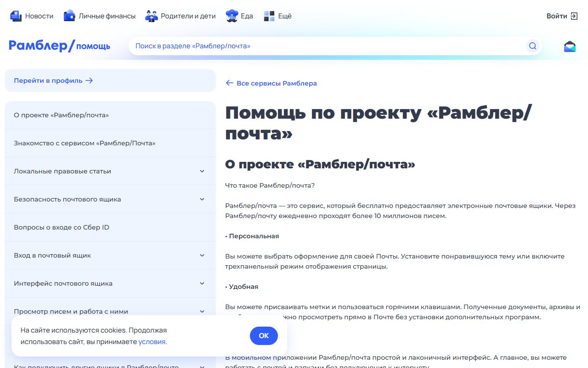
Task: Click the back arrow before Все сервисы Рамблера
Action: (x=230, y=83)
